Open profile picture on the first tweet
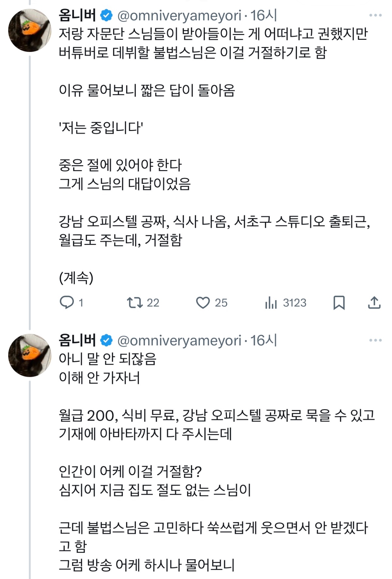392x579 pixels. click(x=30, y=30)
